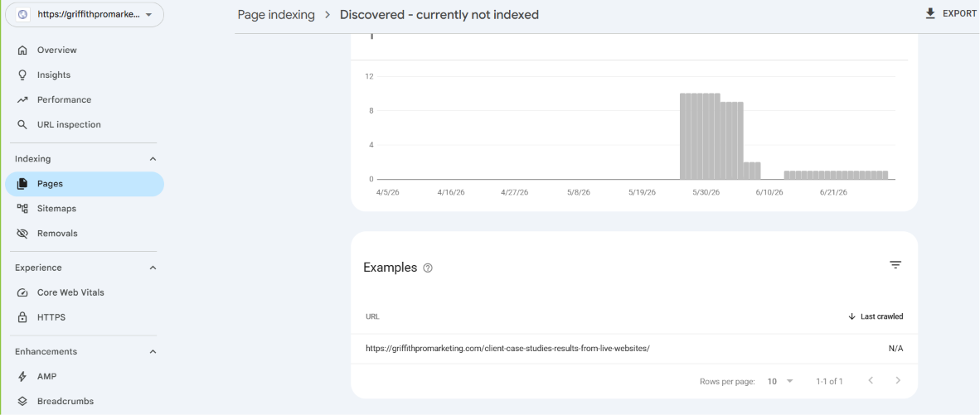
Task: Select Pages under Indexing
Action: coord(84,184)
